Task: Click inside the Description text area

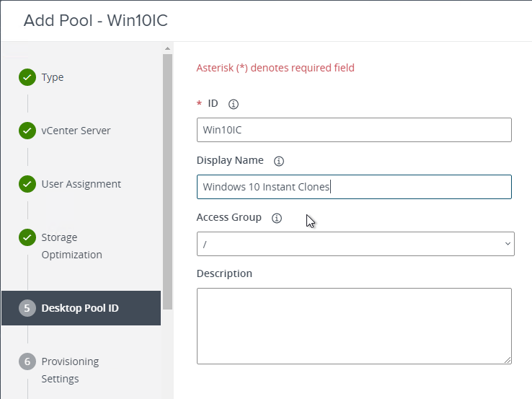Action: pos(354,325)
